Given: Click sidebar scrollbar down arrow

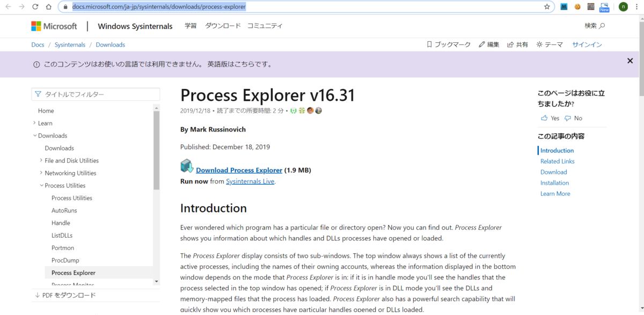Looking at the screenshot, I should [x=157, y=281].
